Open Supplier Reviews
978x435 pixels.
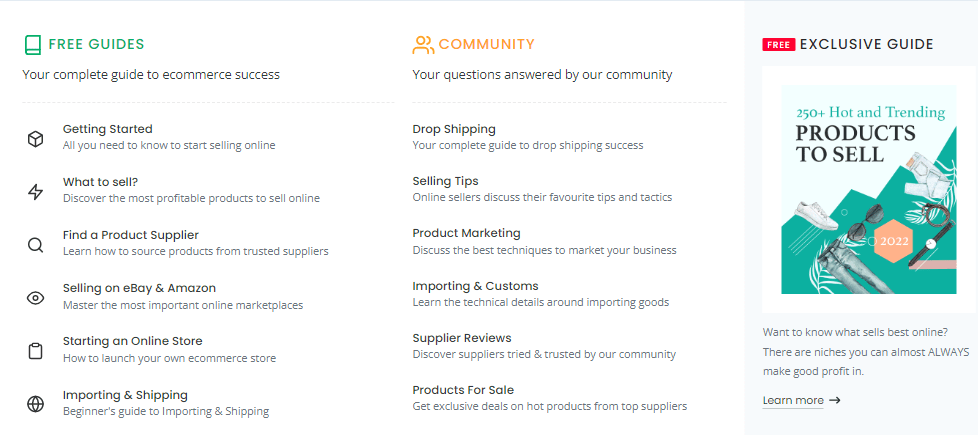pos(462,338)
